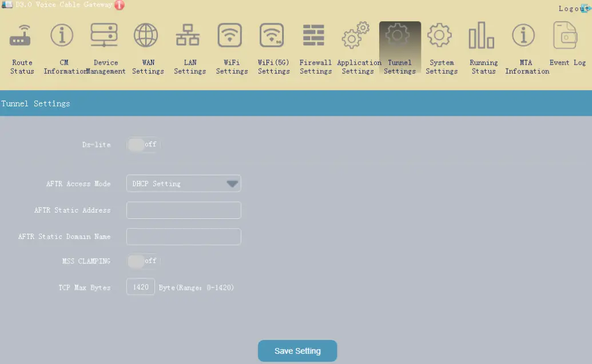Viewport: 592px width, 364px height.
Task: Click the WAN Settings menu label
Action: click(x=148, y=67)
